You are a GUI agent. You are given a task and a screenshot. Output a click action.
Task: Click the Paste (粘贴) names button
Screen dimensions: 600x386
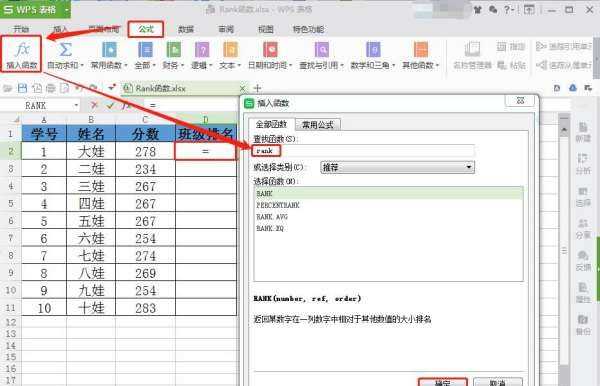[511, 65]
